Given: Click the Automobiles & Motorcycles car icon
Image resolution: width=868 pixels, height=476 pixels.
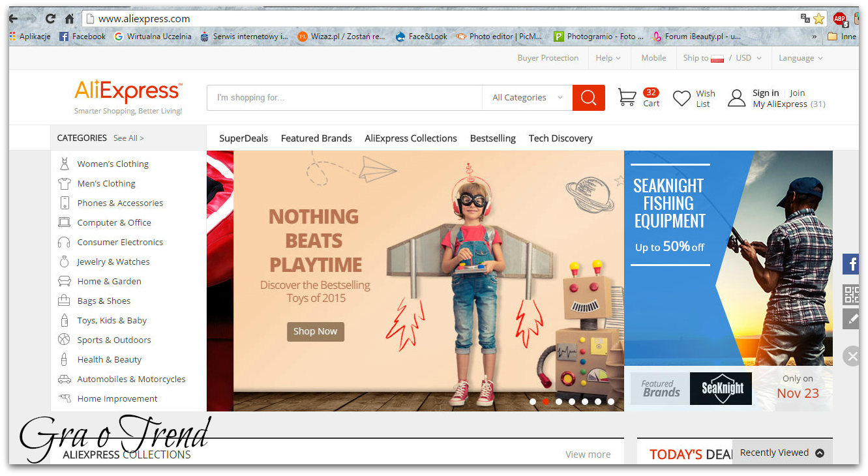Looking at the screenshot, I should coord(64,379).
